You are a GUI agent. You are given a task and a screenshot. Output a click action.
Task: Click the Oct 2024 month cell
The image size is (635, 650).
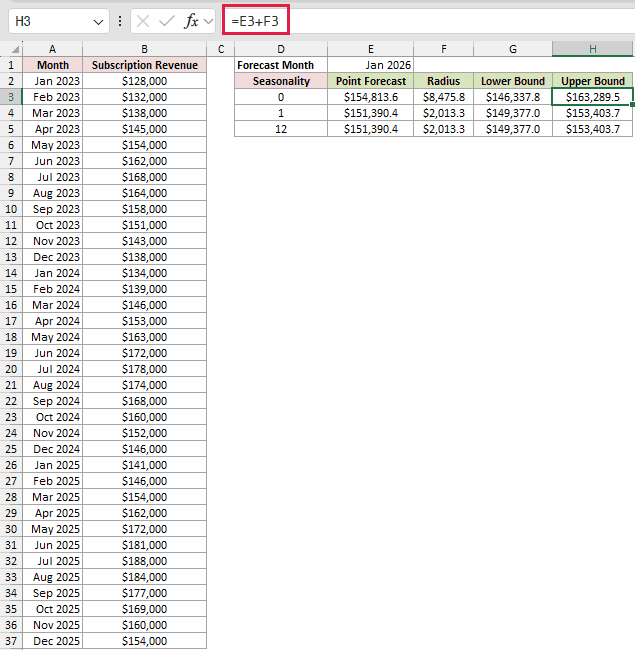(x=53, y=417)
